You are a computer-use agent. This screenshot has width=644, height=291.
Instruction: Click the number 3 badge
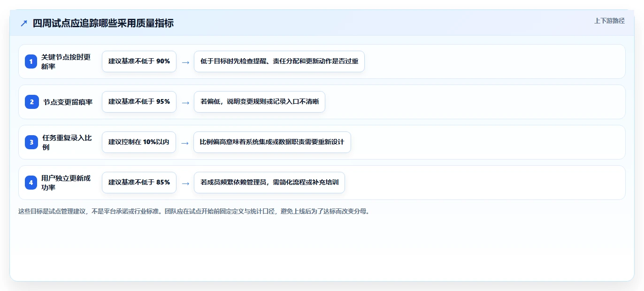[31, 142]
